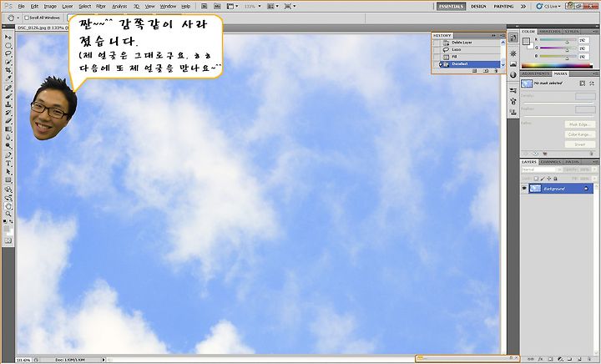Switch to the Swatches tab

[x=550, y=32]
